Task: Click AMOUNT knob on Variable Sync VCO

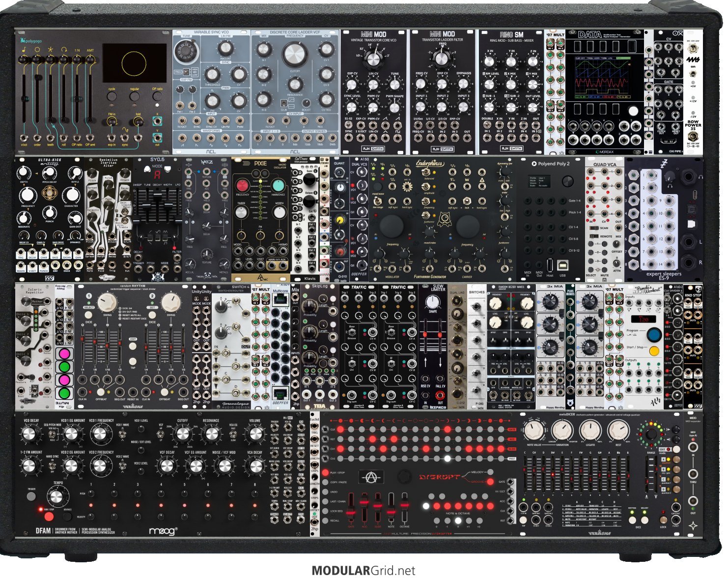Action: click(x=225, y=48)
